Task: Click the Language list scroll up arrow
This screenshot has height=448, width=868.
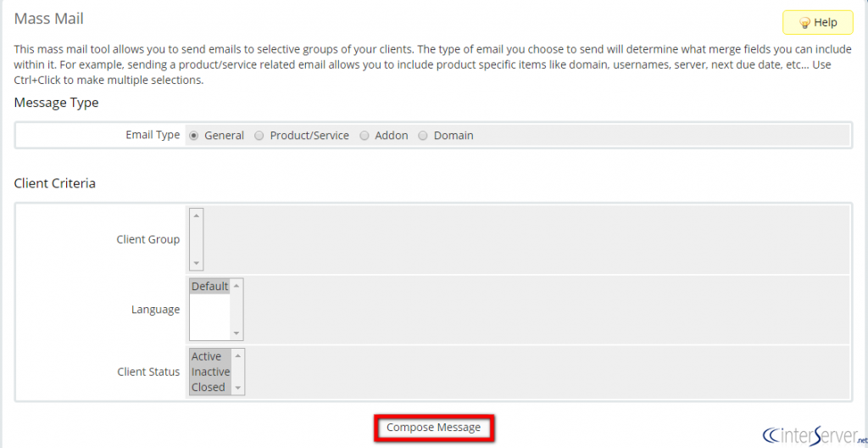Action: (236, 286)
